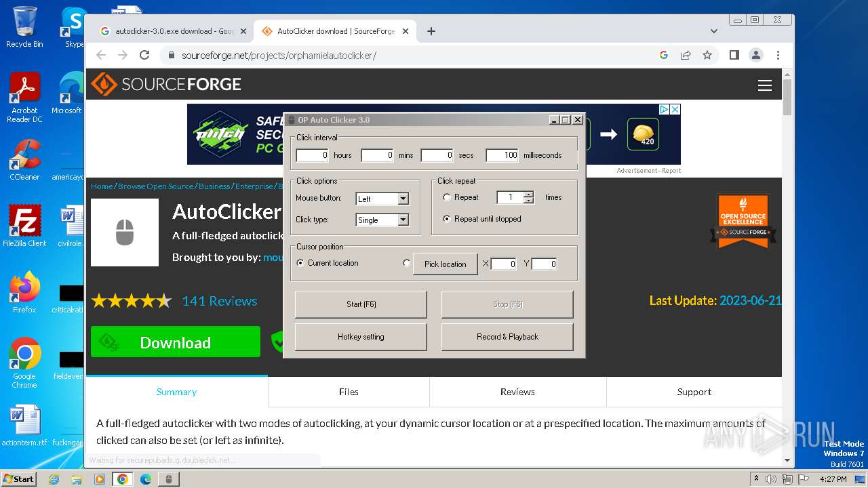Open a new Chrome tab

(x=431, y=31)
